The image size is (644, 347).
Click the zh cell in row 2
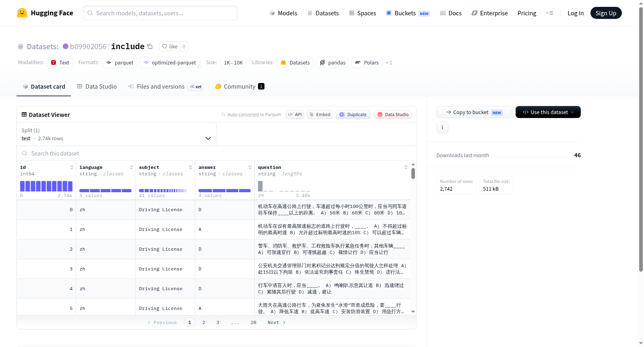click(106, 249)
